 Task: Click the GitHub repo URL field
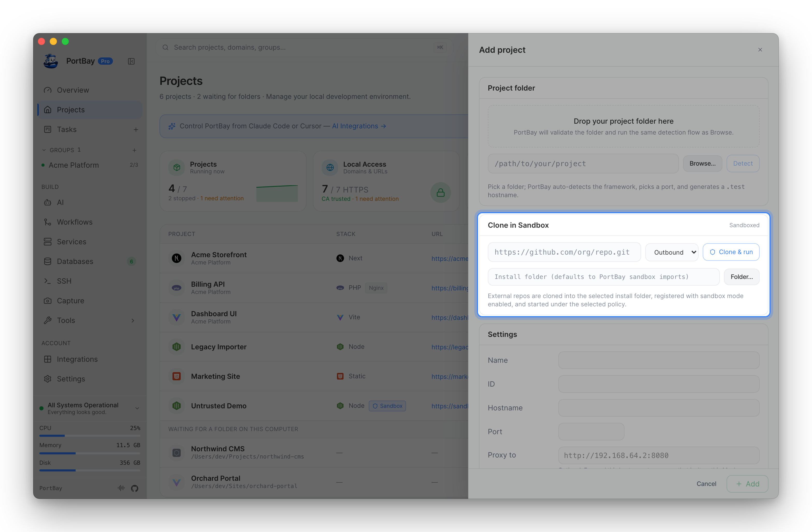tap(564, 252)
